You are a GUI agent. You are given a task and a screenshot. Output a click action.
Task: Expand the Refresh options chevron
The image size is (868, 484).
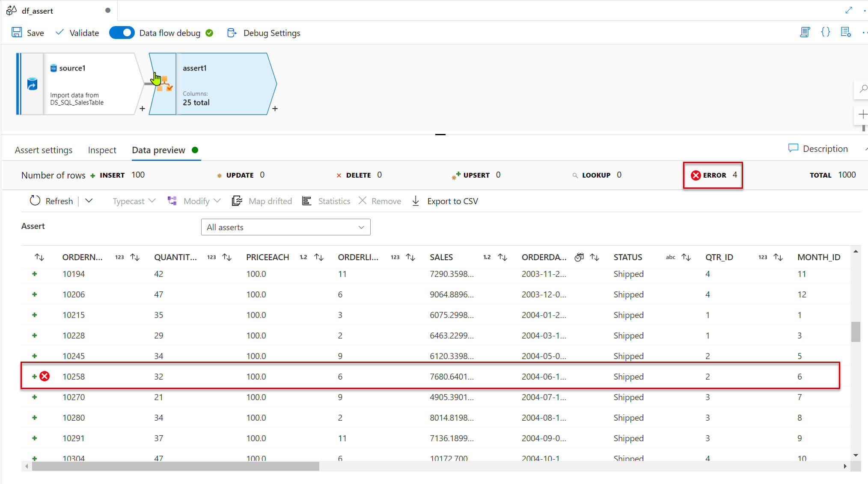[x=89, y=201]
